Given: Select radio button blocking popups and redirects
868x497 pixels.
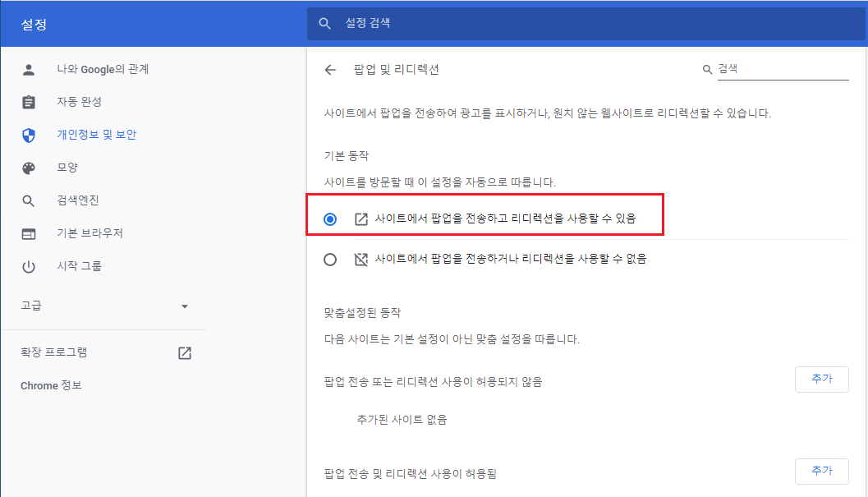Looking at the screenshot, I should 330,260.
